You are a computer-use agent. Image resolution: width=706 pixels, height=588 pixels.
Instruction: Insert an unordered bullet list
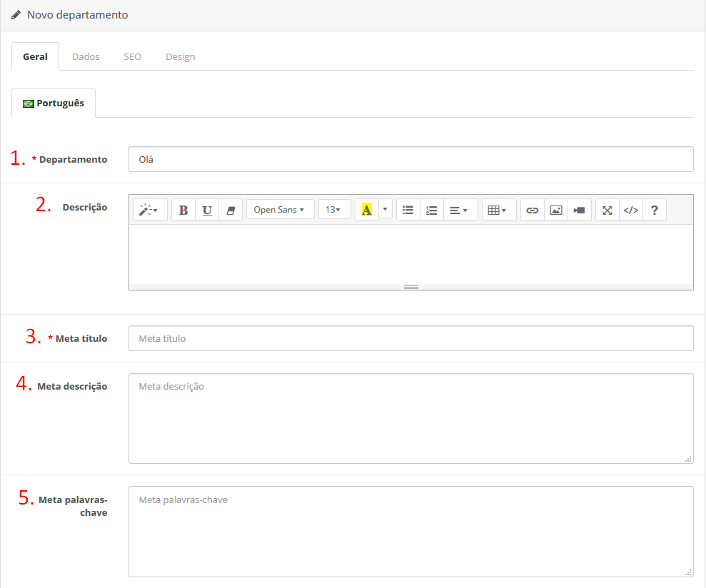(408, 210)
